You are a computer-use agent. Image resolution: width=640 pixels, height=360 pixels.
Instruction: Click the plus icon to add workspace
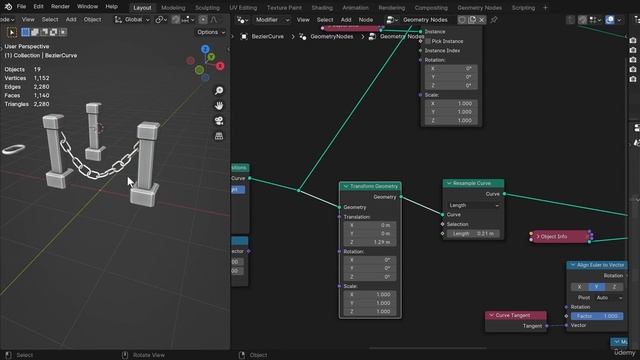coord(545,7)
